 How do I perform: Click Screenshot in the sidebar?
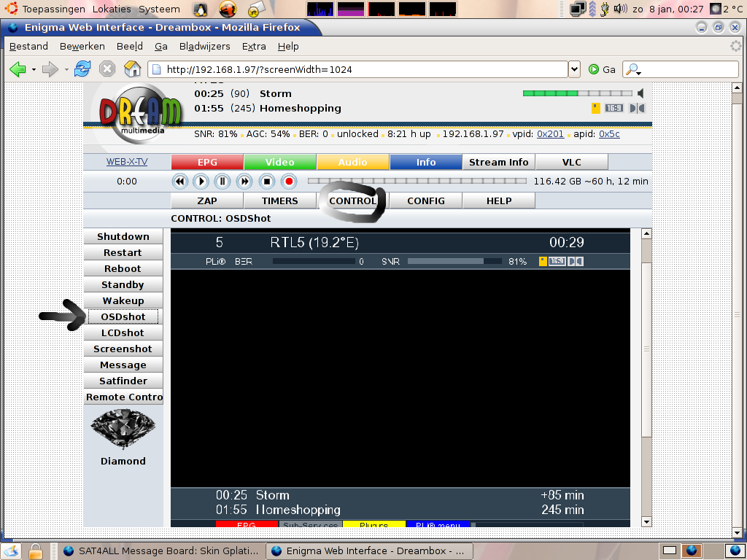pyautogui.click(x=123, y=349)
